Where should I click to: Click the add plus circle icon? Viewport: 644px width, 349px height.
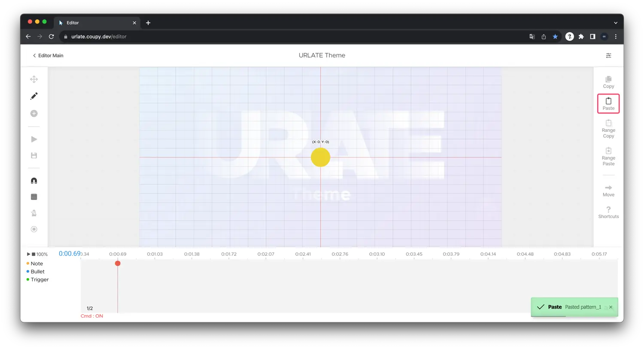[x=34, y=113]
